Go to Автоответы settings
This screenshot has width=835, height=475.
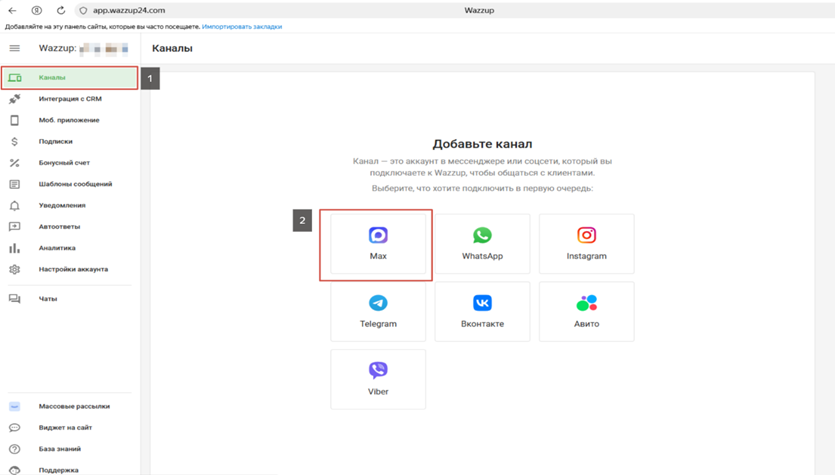tap(59, 227)
